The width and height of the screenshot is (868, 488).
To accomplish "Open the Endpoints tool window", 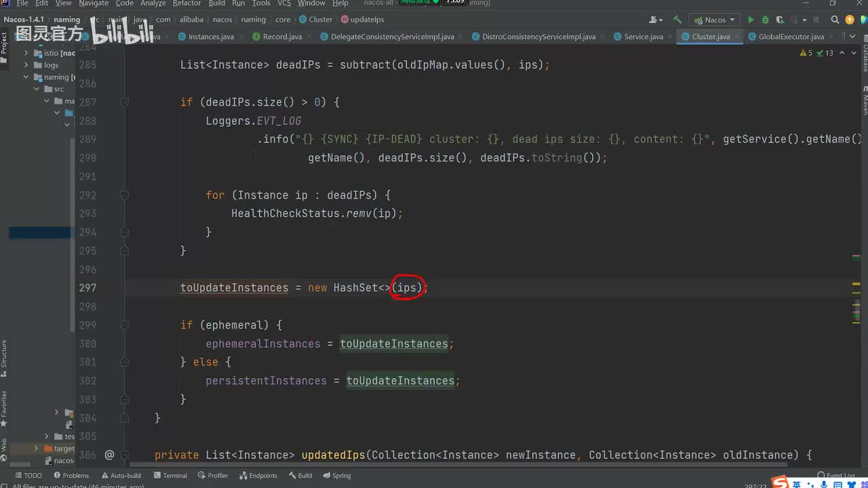I will coord(258,476).
